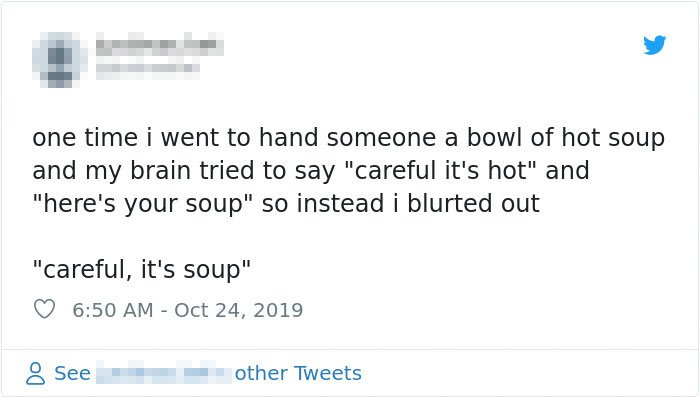
Task: Click the person silhouette icon beside See
Action: [x=35, y=373]
